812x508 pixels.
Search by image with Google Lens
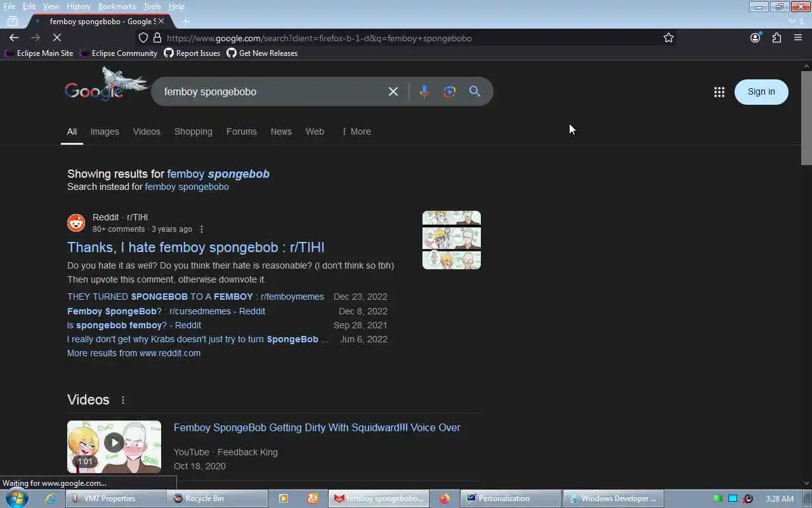[x=450, y=91]
